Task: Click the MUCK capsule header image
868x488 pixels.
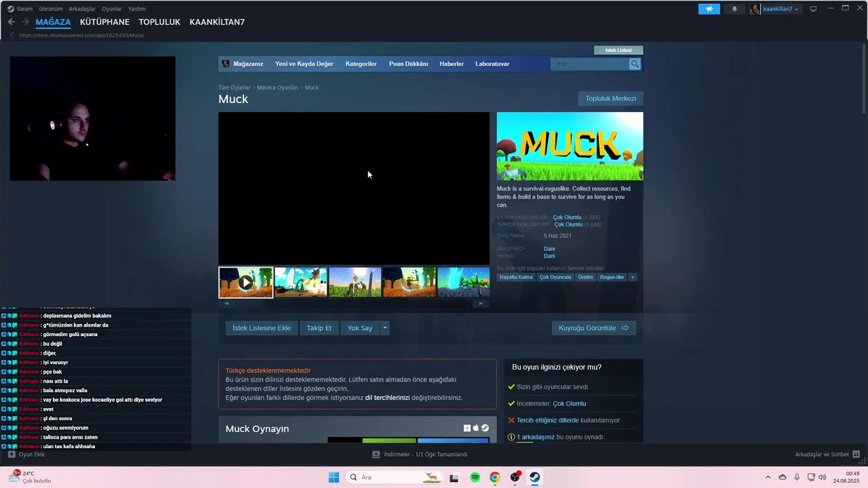Action: tap(570, 146)
